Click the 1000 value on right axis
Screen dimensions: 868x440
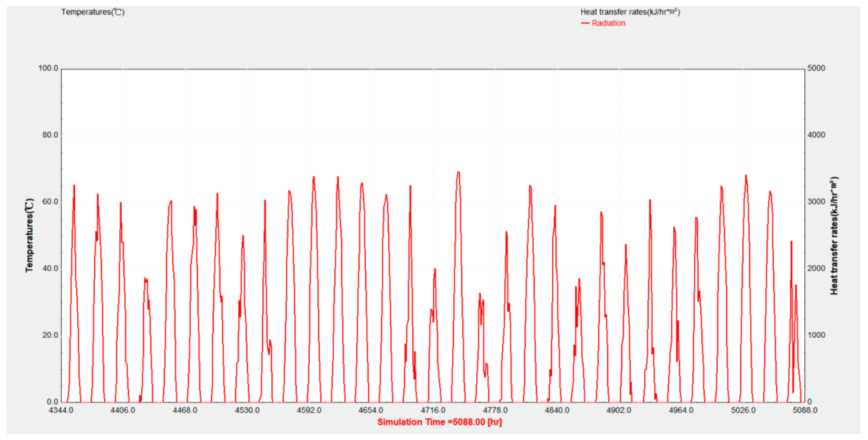pos(816,335)
